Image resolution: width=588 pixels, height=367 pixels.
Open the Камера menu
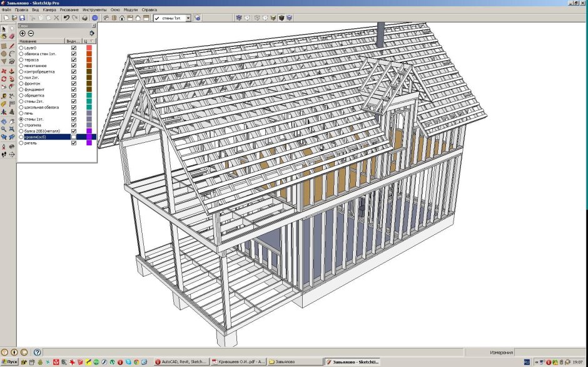pos(49,9)
